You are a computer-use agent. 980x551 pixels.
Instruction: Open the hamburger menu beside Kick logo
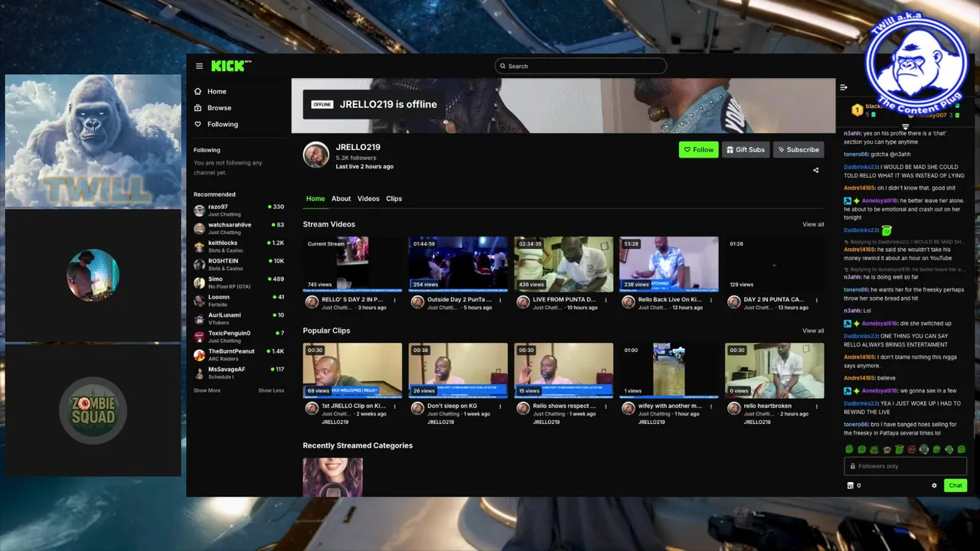pyautogui.click(x=199, y=66)
